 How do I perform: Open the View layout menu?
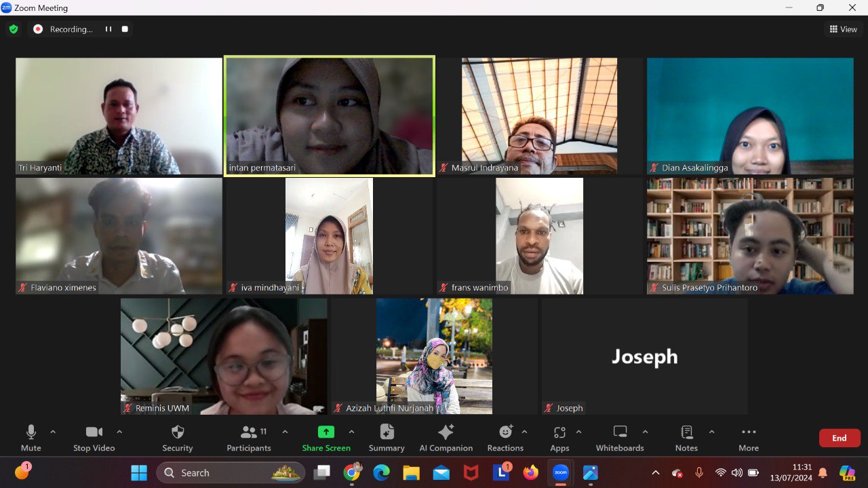(843, 29)
